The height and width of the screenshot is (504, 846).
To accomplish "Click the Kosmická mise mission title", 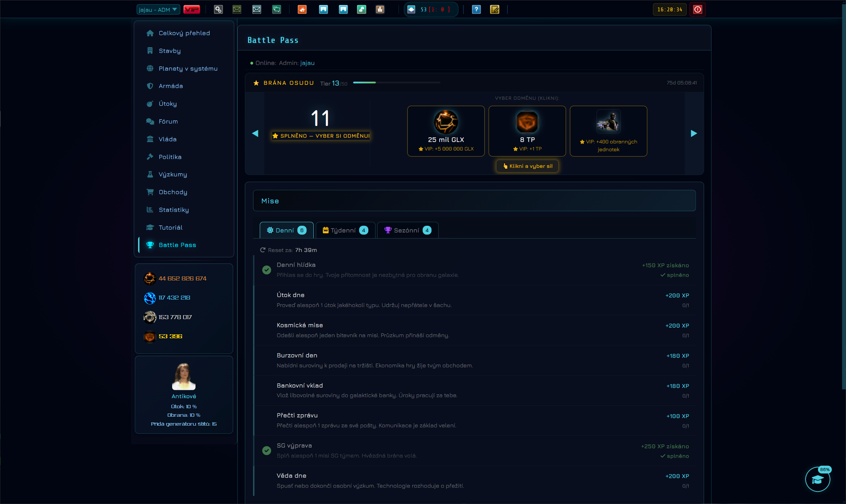I will 300,325.
